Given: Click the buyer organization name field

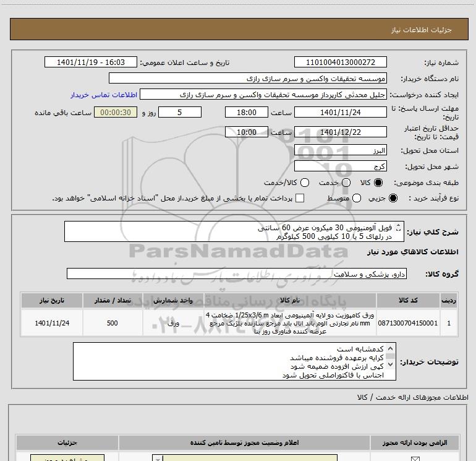Looking at the screenshot, I should 248,79.
